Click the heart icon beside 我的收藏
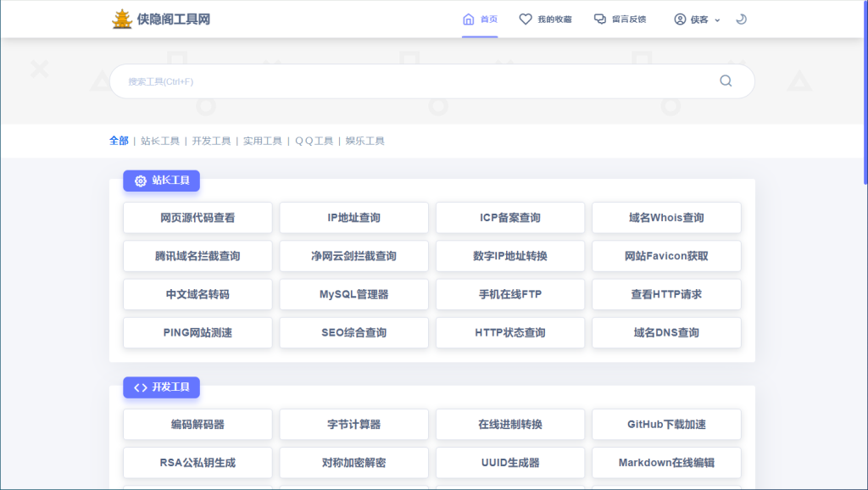 tap(524, 19)
